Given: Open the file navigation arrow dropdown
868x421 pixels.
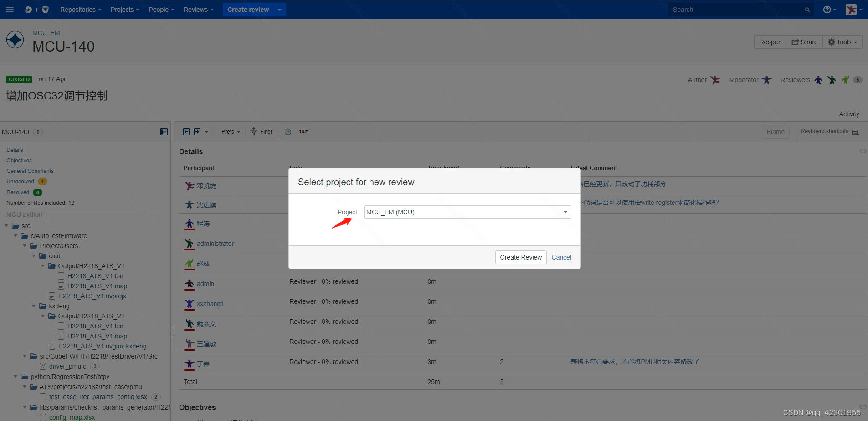Looking at the screenshot, I should click(x=206, y=132).
